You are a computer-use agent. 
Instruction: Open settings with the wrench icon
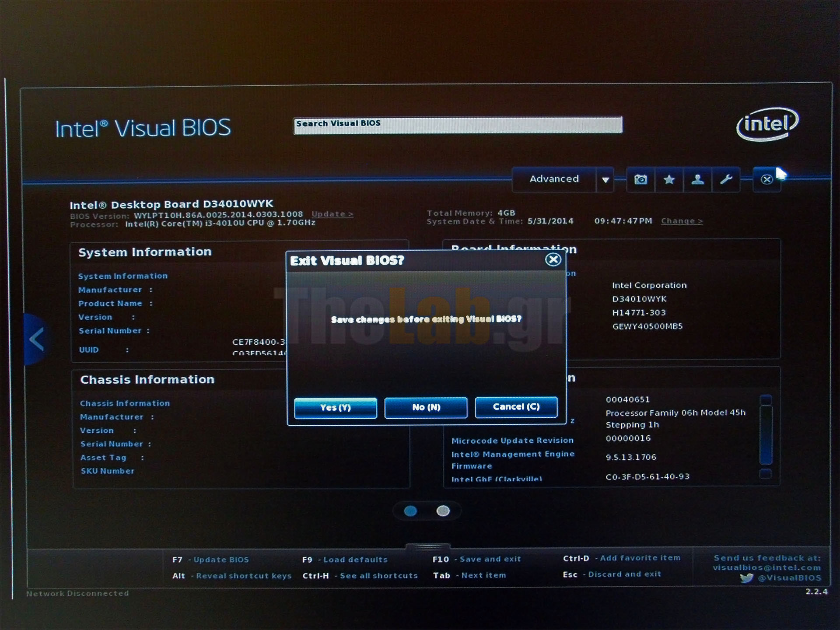click(726, 179)
